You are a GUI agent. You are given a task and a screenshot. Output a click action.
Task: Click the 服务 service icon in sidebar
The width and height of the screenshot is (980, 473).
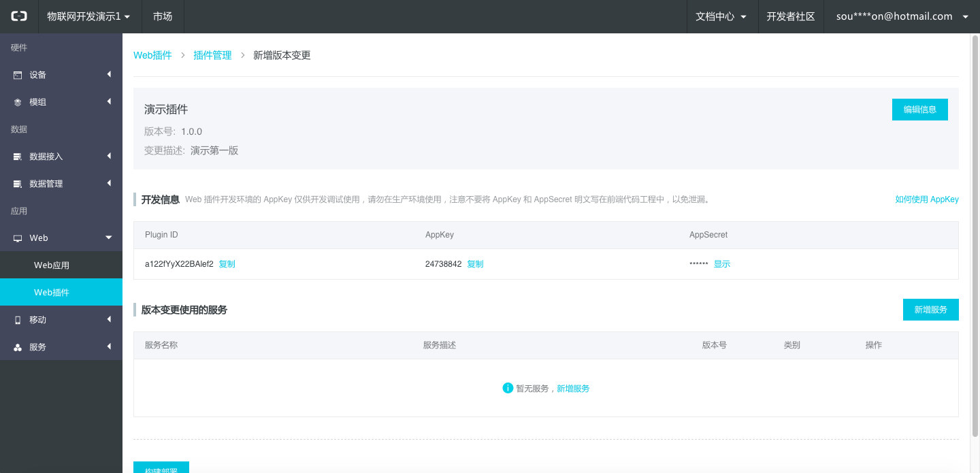point(18,347)
